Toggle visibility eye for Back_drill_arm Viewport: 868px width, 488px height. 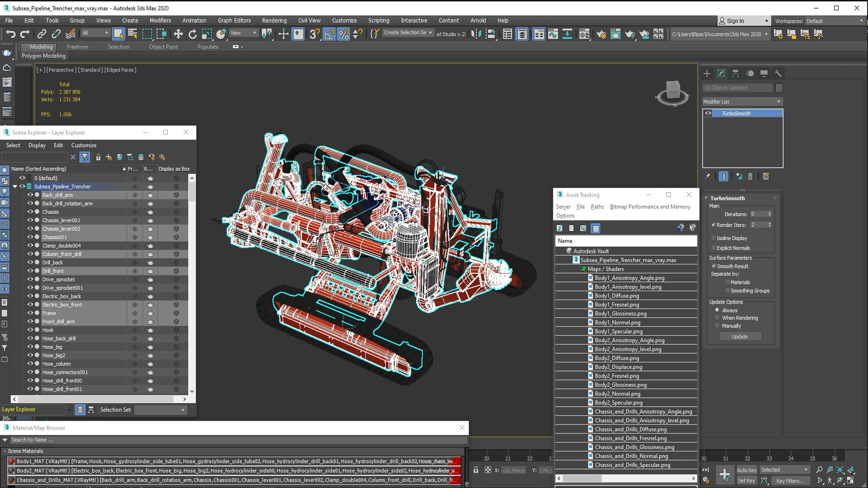point(30,195)
